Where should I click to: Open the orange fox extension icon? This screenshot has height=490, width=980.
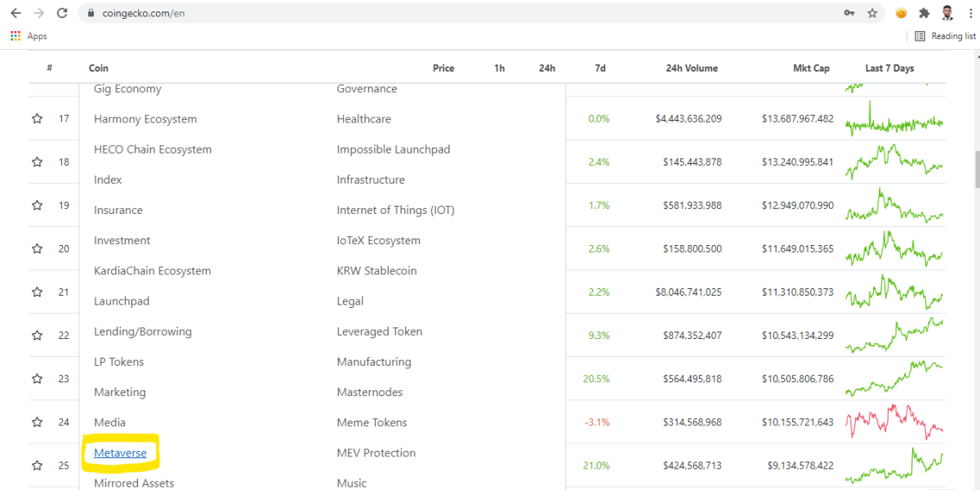901,13
